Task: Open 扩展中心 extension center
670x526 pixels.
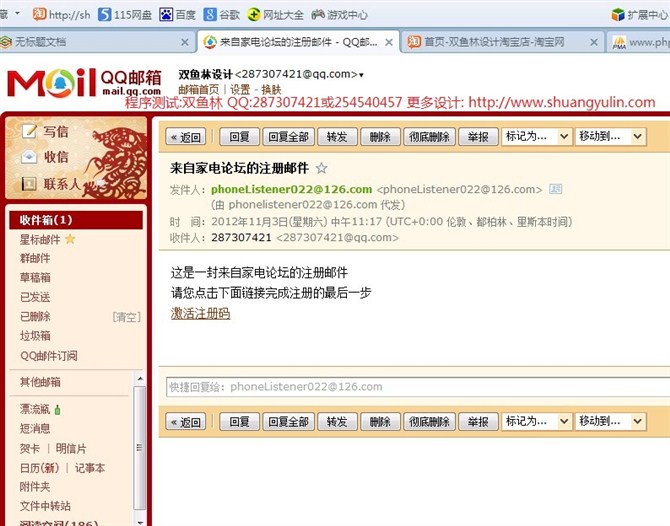Action: (640, 15)
